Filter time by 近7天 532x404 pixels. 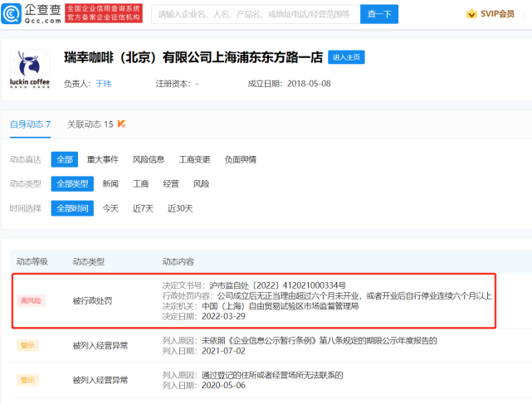click(143, 208)
